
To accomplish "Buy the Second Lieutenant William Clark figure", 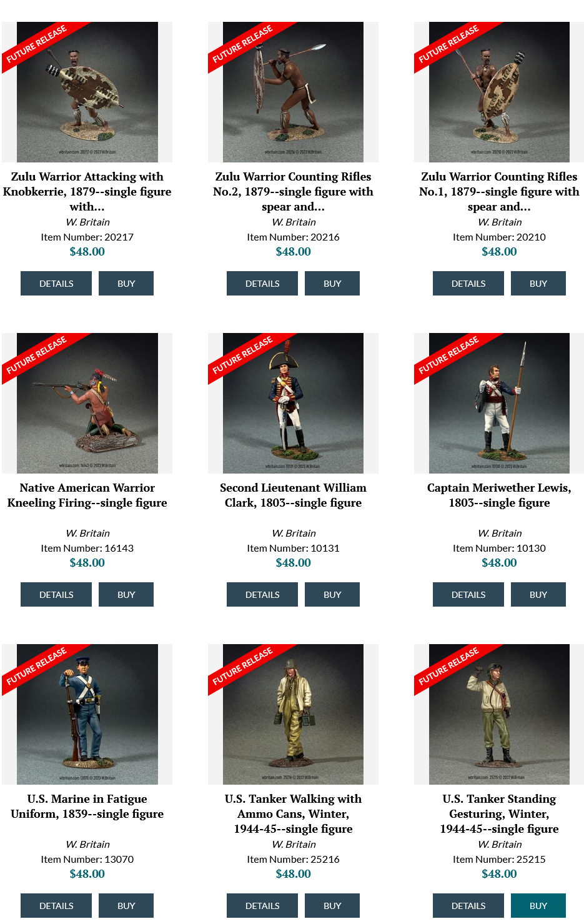I will point(332,594).
